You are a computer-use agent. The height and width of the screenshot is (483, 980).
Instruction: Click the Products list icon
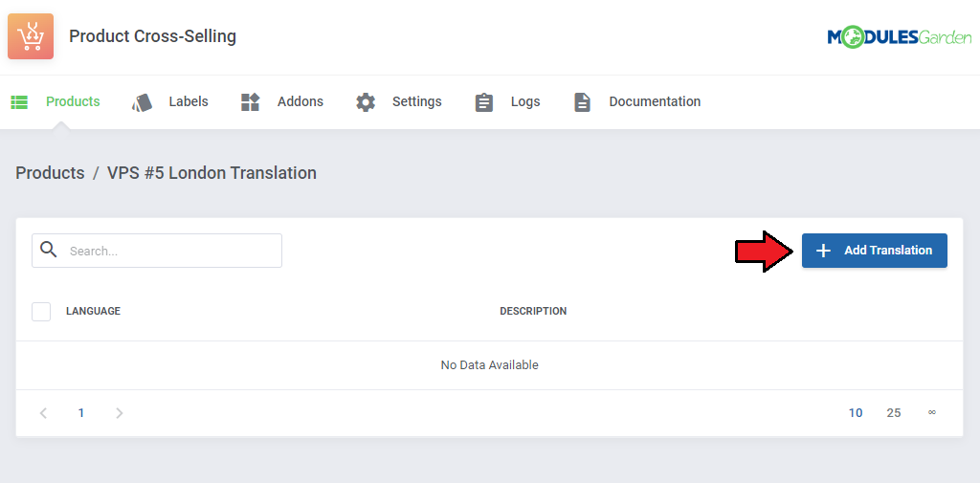(19, 101)
